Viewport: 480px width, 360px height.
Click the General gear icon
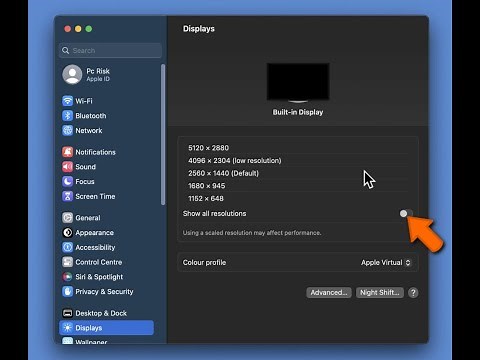click(67, 218)
